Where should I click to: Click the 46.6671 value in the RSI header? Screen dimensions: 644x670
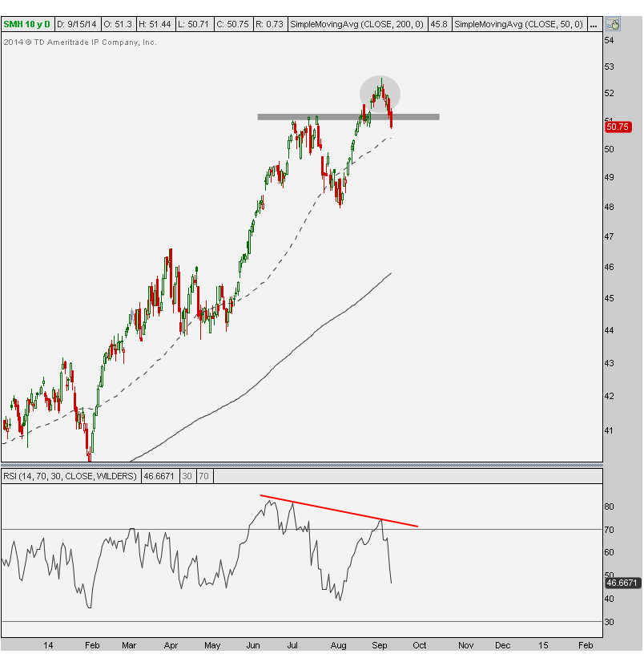point(159,476)
